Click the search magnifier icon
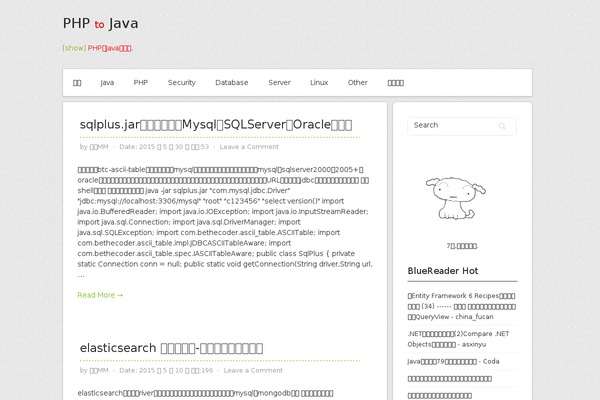The image size is (600, 400). pyautogui.click(x=502, y=126)
